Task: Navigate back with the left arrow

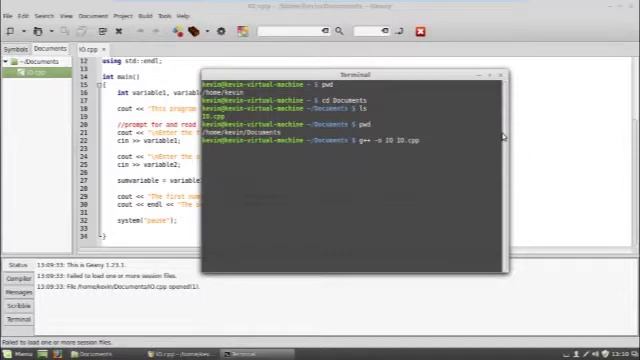Action: pyautogui.click(x=140, y=31)
